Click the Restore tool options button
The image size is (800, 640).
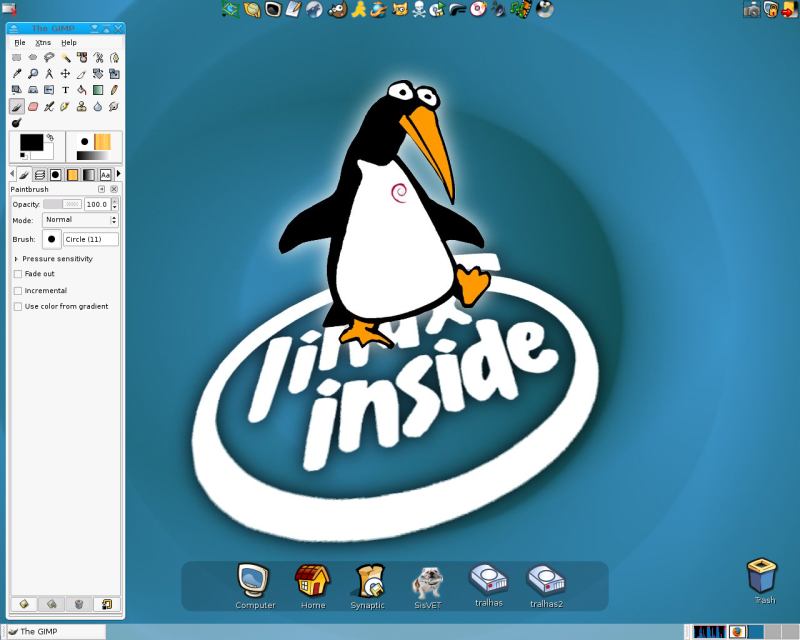pyautogui.click(x=51, y=604)
